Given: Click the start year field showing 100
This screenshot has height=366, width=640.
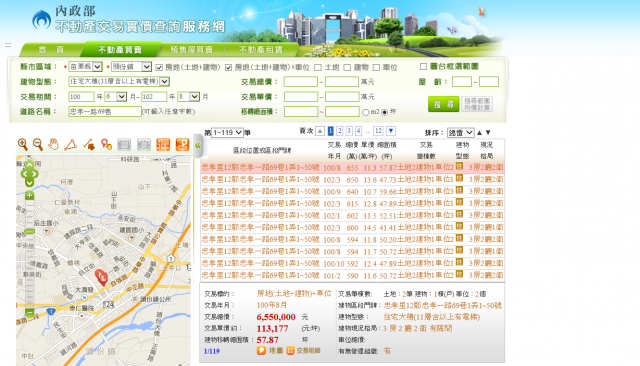Looking at the screenshot, I should click(81, 97).
